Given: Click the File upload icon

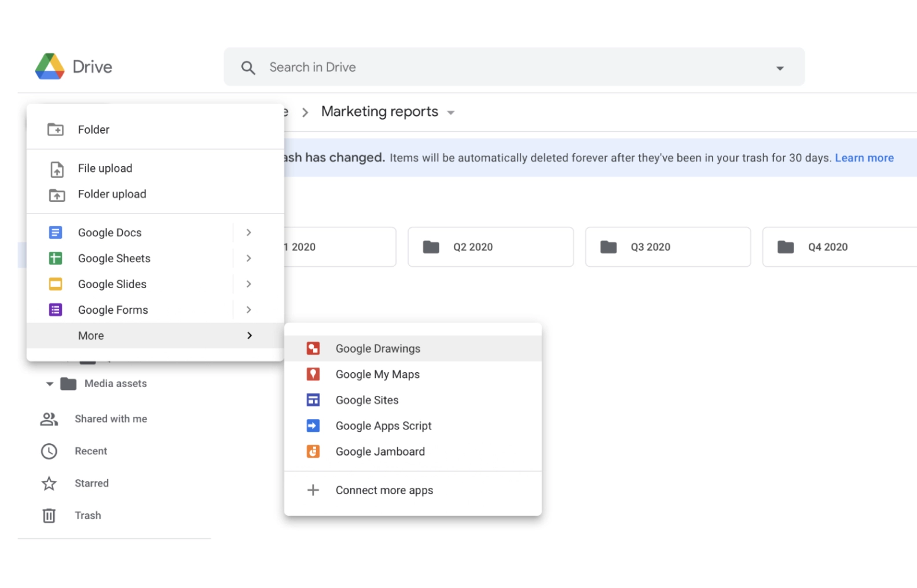Looking at the screenshot, I should [57, 169].
